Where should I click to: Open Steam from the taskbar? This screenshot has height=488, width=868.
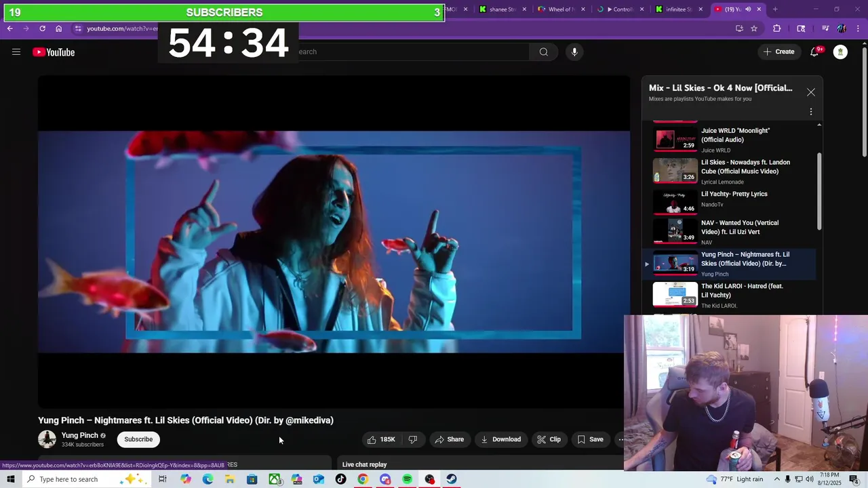coord(452,479)
